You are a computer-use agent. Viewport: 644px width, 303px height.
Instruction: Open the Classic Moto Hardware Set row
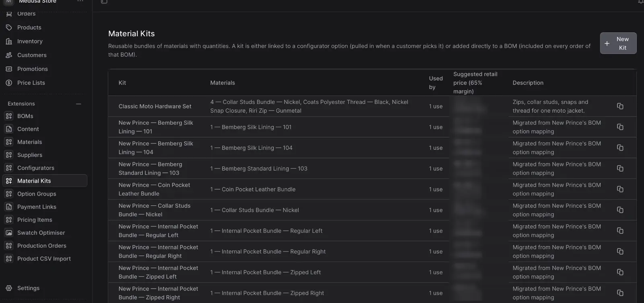(x=372, y=106)
